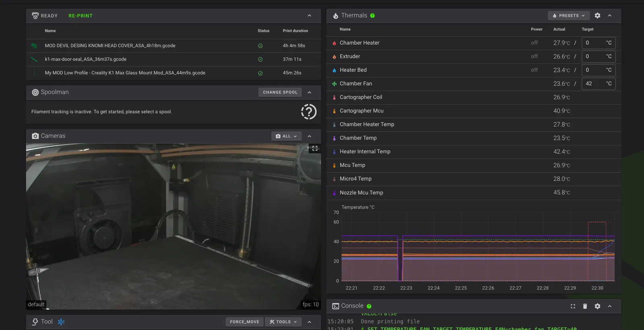Image resolution: width=644 pixels, height=330 pixels.
Task: Open the Presets dropdown
Action: click(x=568, y=16)
